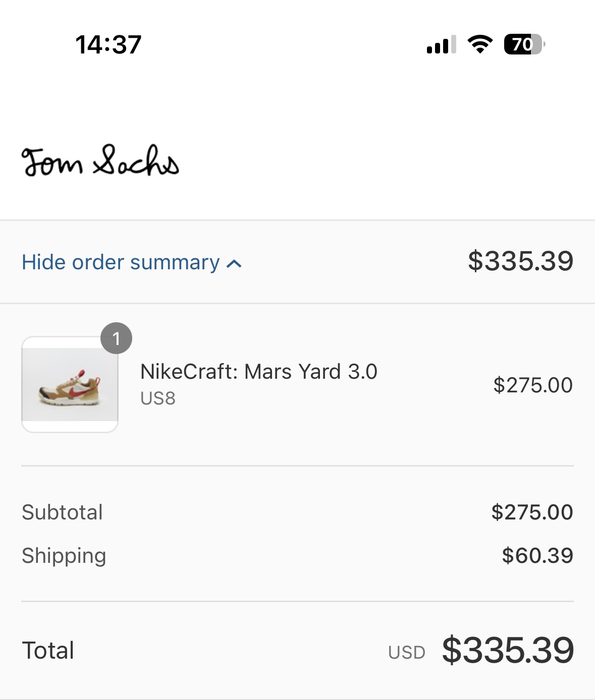The width and height of the screenshot is (595, 700).
Task: Click the USD currency indicator
Action: coord(407,653)
